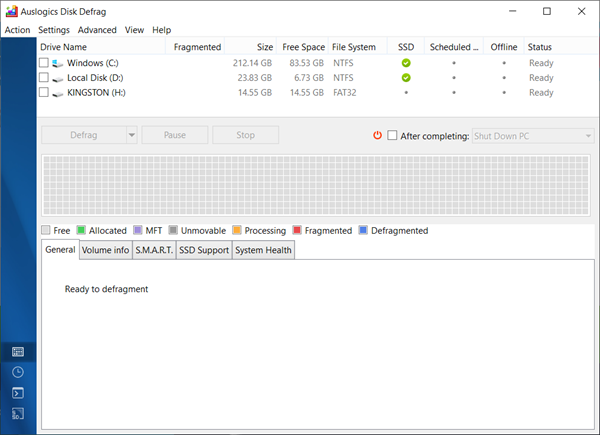The height and width of the screenshot is (435, 600).
Task: Click the blue Defragmented legend swatch
Action: point(363,230)
